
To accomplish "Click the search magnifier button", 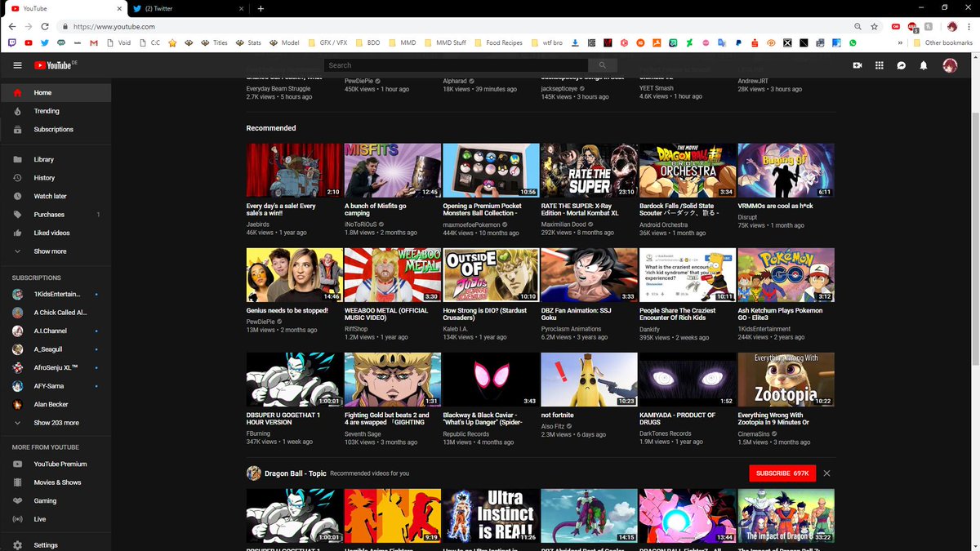I will pos(603,65).
